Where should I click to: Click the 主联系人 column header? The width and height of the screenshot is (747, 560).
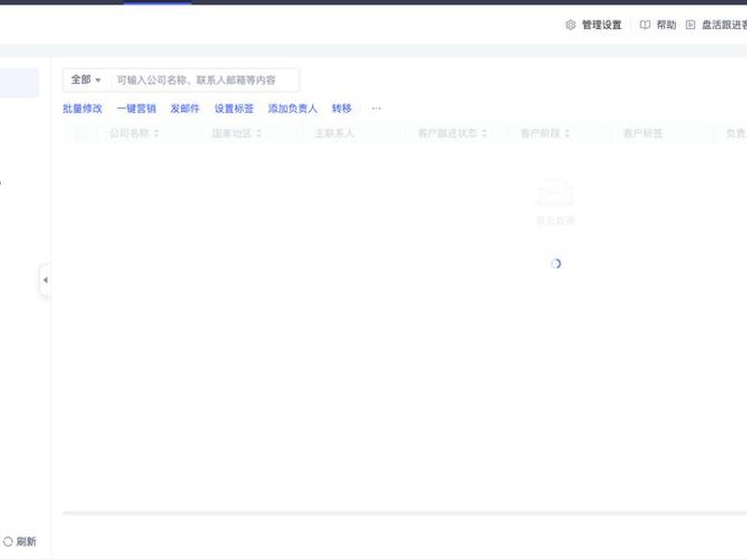click(334, 133)
